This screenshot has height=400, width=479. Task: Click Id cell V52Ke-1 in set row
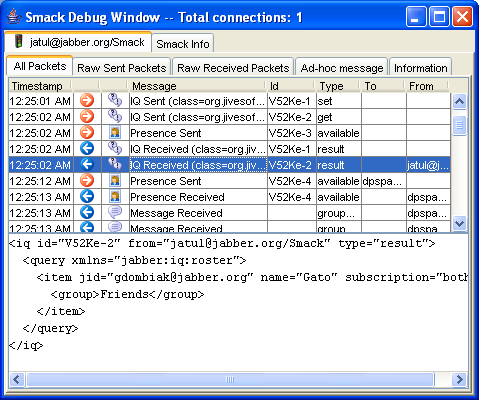[292, 101]
